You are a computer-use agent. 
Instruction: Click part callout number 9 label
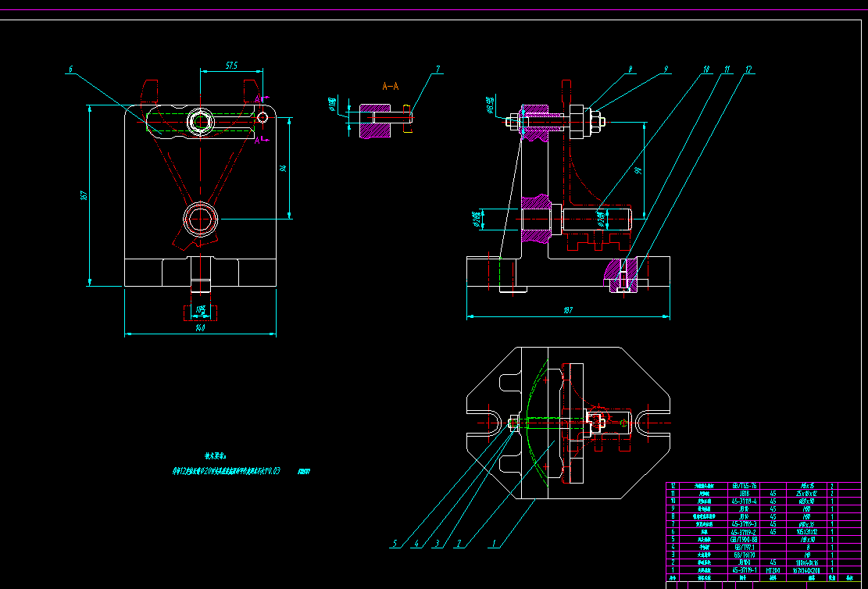click(666, 70)
